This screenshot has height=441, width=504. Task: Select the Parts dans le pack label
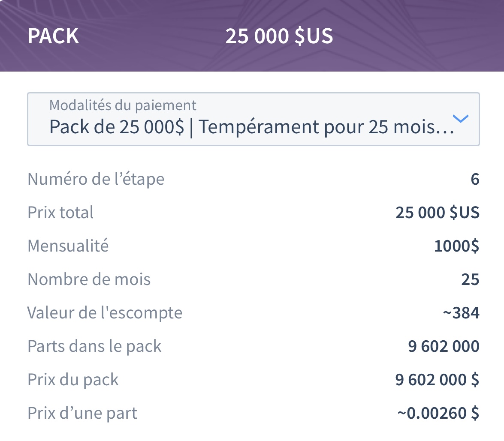[94, 346]
